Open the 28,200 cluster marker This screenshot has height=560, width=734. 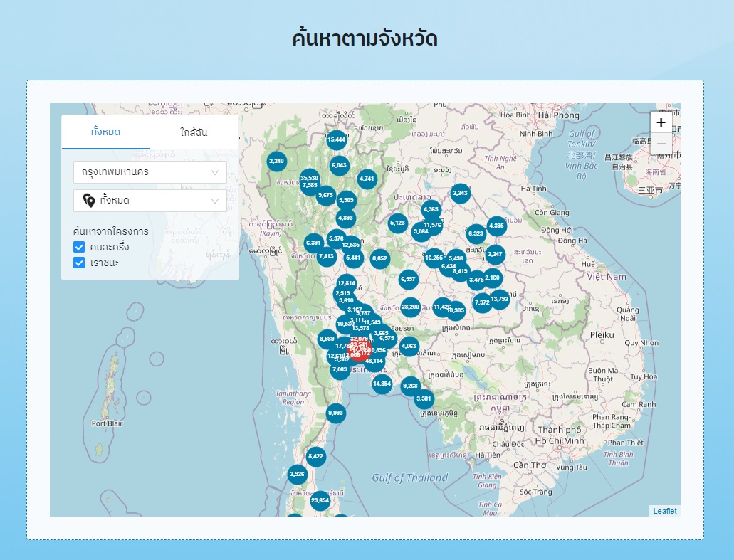[410, 307]
